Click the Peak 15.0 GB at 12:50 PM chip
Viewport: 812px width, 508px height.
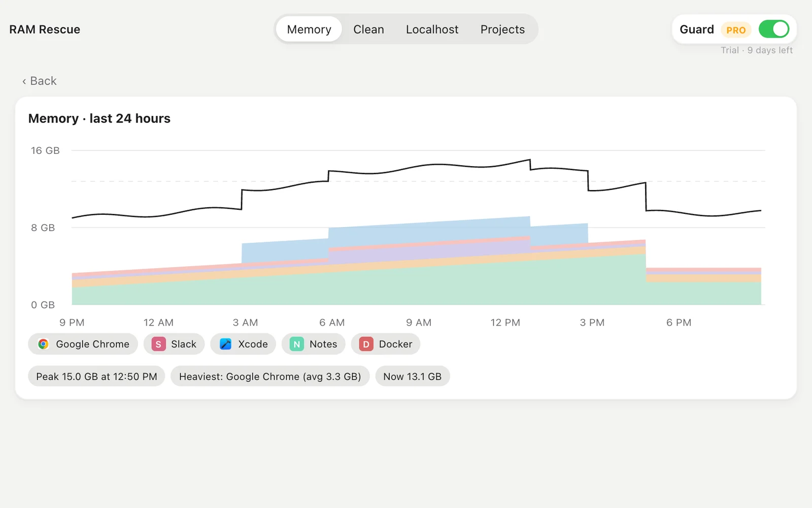[x=96, y=376]
